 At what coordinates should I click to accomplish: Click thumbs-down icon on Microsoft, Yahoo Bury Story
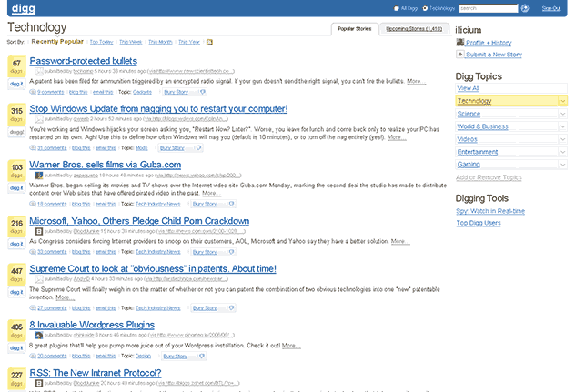tap(231, 252)
